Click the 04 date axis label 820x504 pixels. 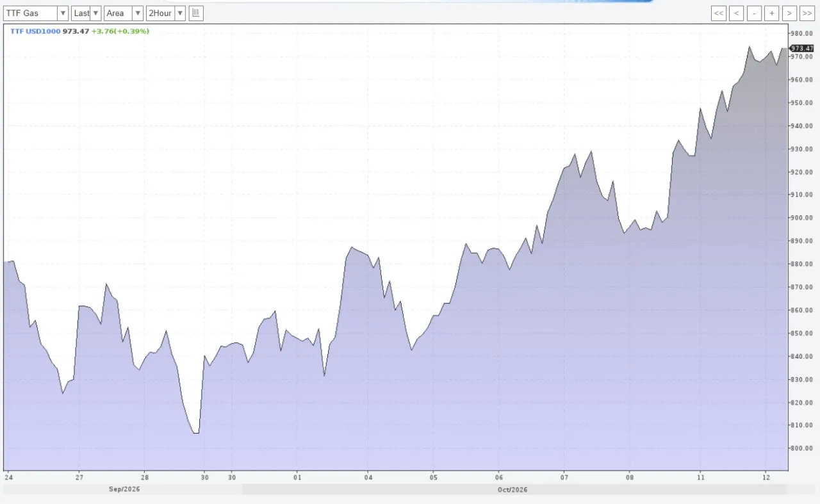[368, 477]
